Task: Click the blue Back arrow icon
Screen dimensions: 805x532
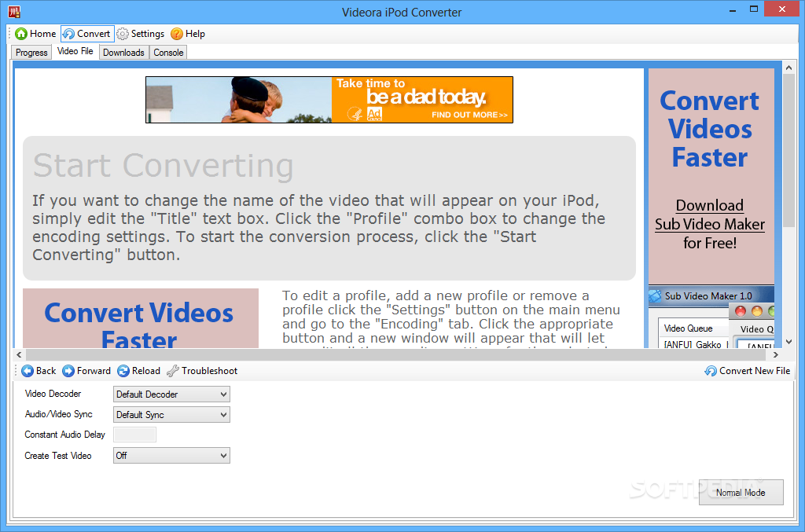Action: point(28,371)
